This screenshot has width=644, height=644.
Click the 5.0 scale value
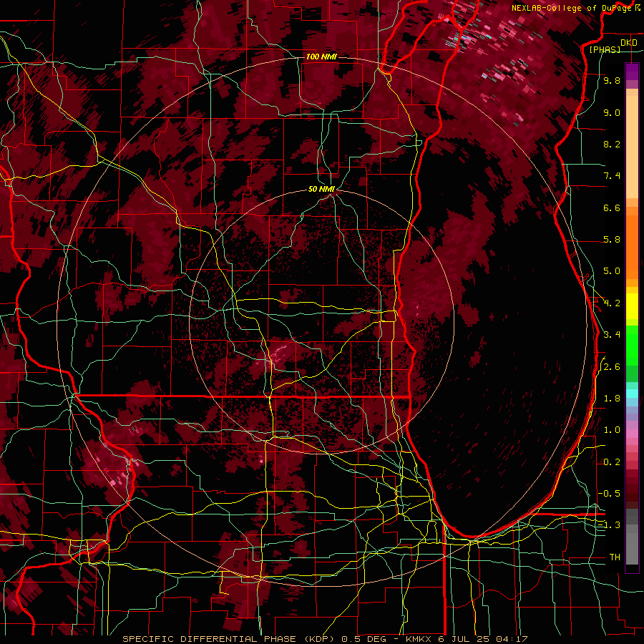click(x=612, y=271)
